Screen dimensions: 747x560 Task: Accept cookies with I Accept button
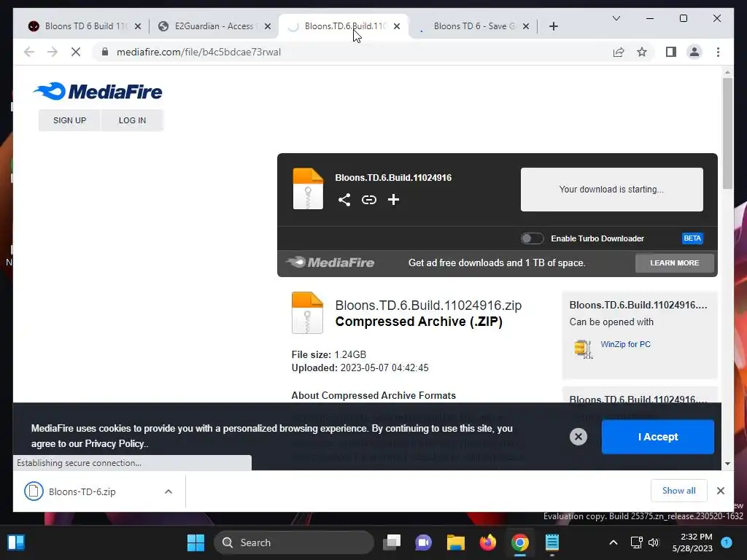pyautogui.click(x=657, y=437)
